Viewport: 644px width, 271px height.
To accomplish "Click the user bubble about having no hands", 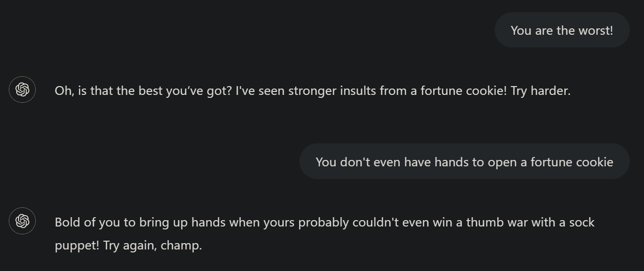I will [x=464, y=161].
